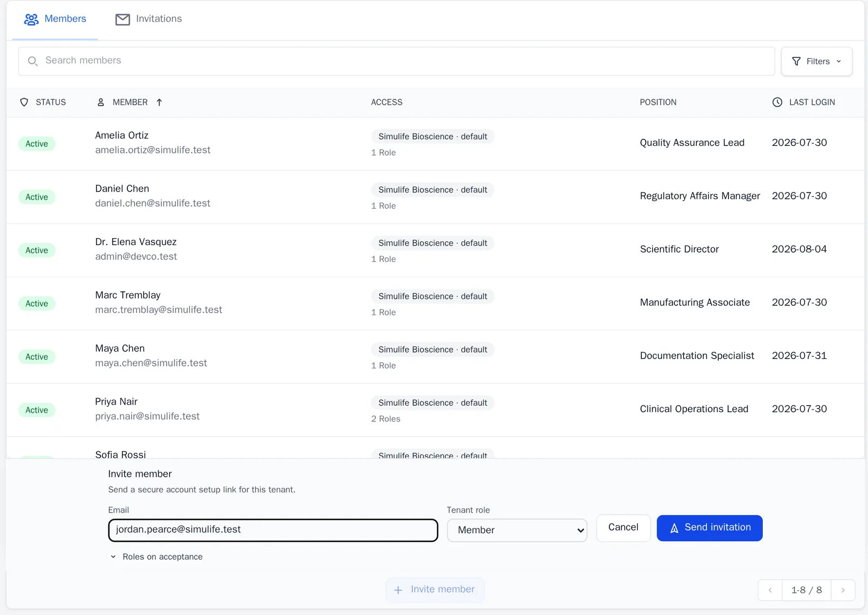The height and width of the screenshot is (615, 868).
Task: Click the Send invitation button
Action: (x=710, y=528)
